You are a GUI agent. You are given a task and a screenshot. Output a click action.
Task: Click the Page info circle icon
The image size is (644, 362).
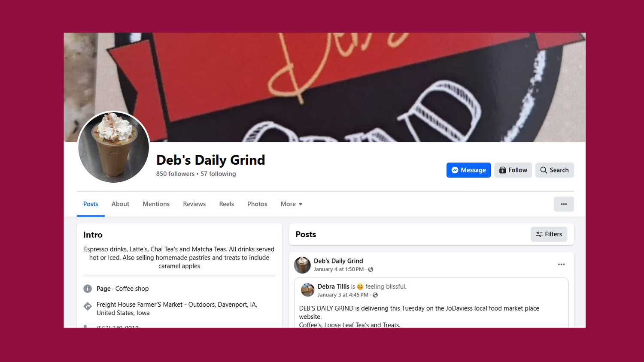[x=88, y=289]
